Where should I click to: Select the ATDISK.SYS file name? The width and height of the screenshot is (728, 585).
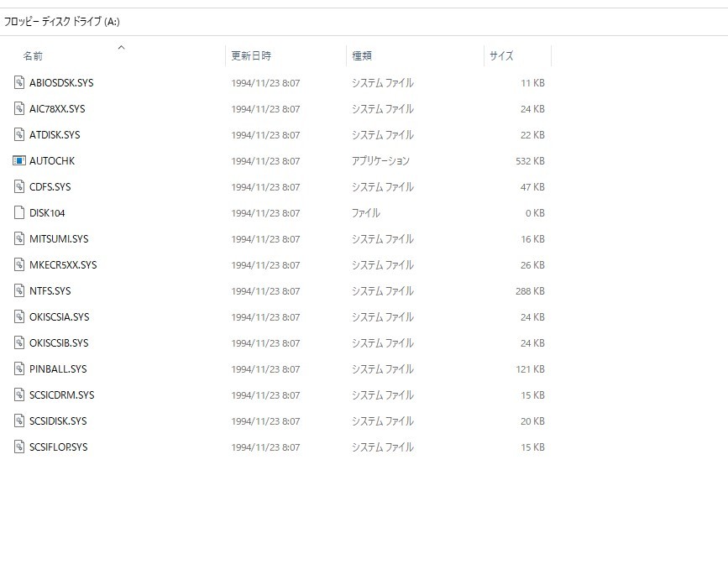tap(55, 134)
